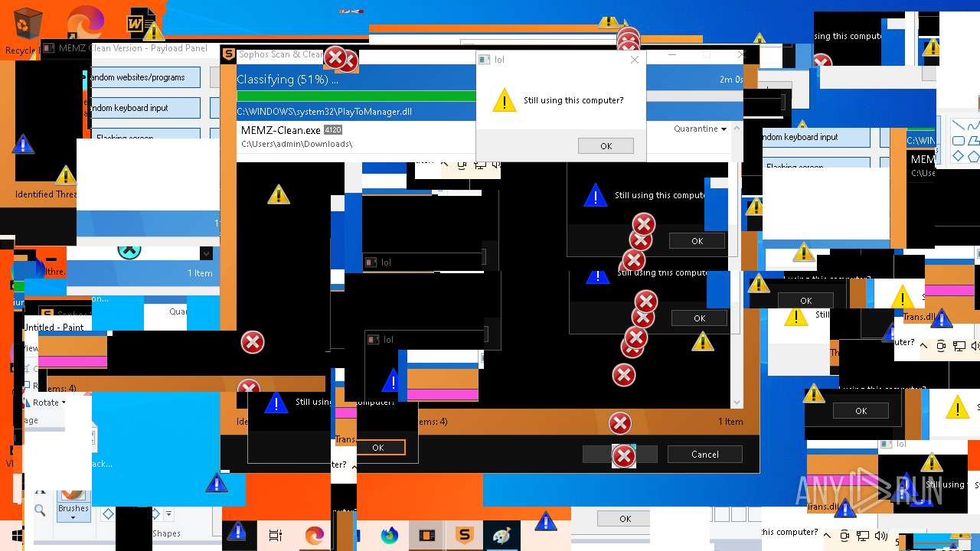Screen dimensions: 980x551
Task: Switch to Paint from the taskbar
Action: coord(501,536)
